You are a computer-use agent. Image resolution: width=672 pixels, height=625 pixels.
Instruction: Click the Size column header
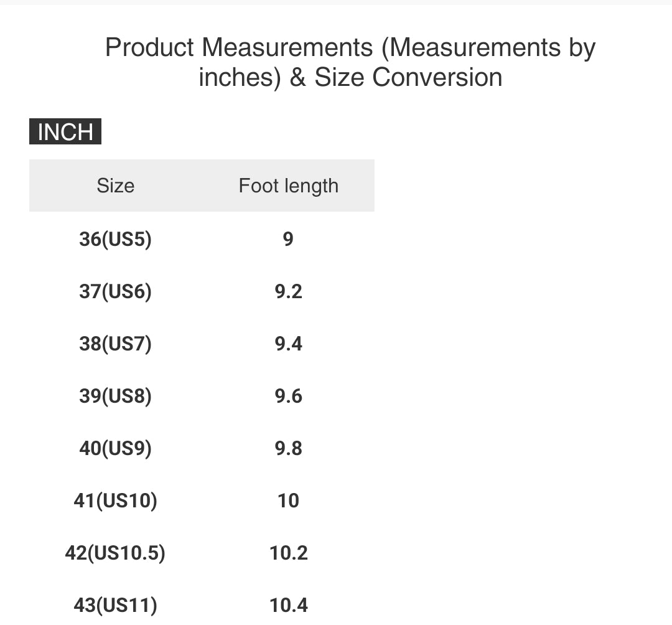tap(116, 186)
